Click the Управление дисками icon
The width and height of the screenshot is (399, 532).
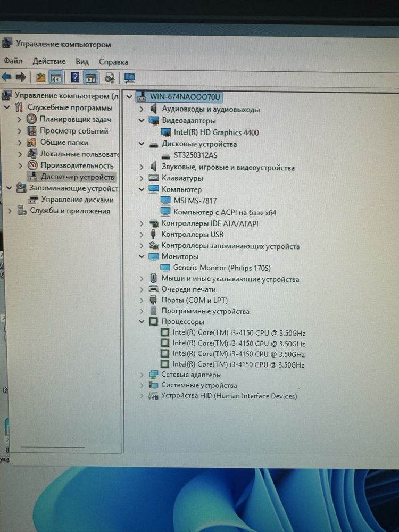point(33,199)
